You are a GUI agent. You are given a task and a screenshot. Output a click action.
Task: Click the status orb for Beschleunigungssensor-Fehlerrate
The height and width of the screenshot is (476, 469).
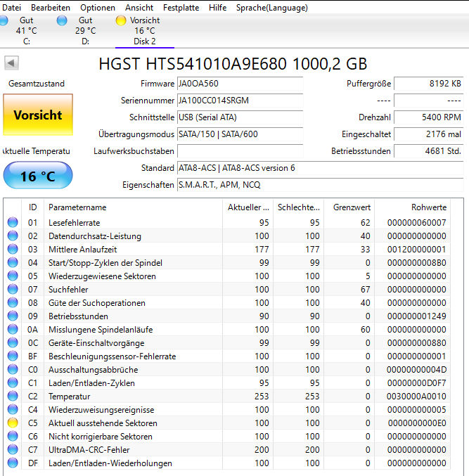(13, 356)
